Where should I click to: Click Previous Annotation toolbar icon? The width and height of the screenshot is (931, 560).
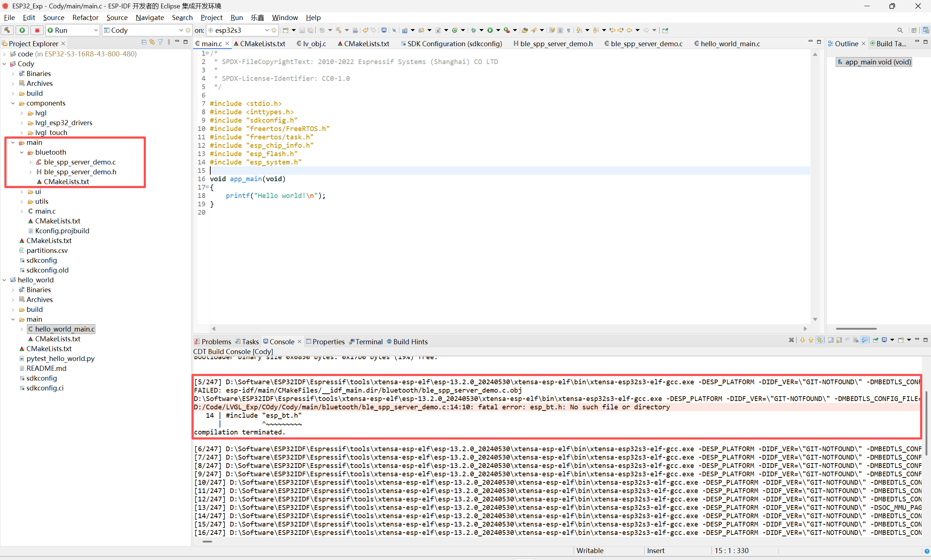click(x=596, y=30)
